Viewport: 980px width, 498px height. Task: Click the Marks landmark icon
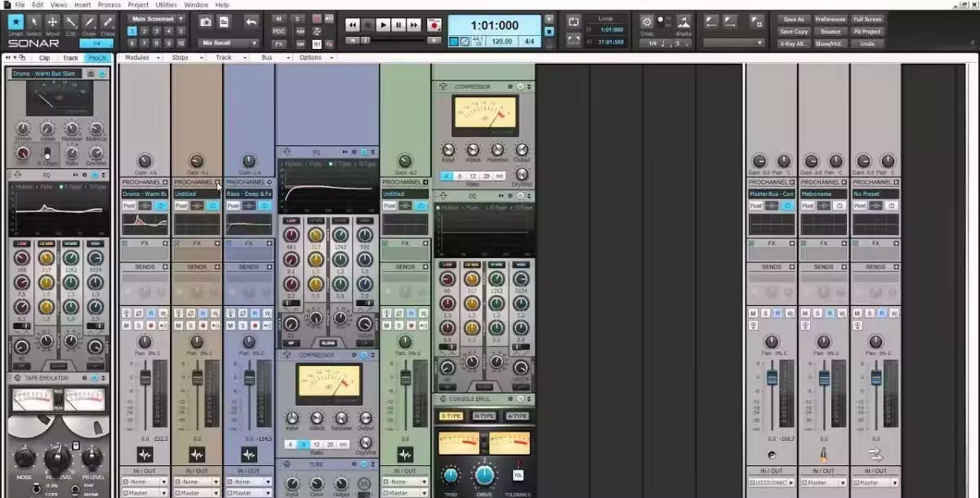click(684, 22)
